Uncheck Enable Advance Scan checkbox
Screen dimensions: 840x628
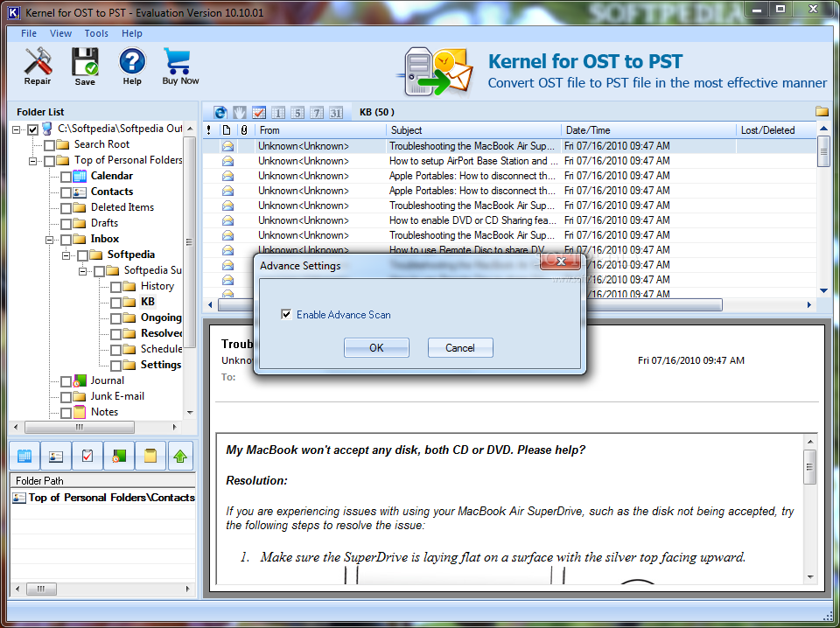tap(286, 314)
